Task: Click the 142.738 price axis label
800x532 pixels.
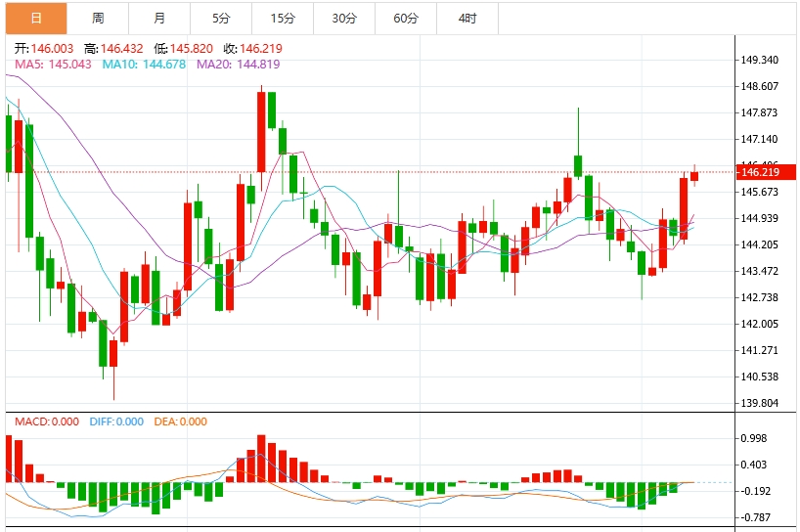Action: coord(760,297)
